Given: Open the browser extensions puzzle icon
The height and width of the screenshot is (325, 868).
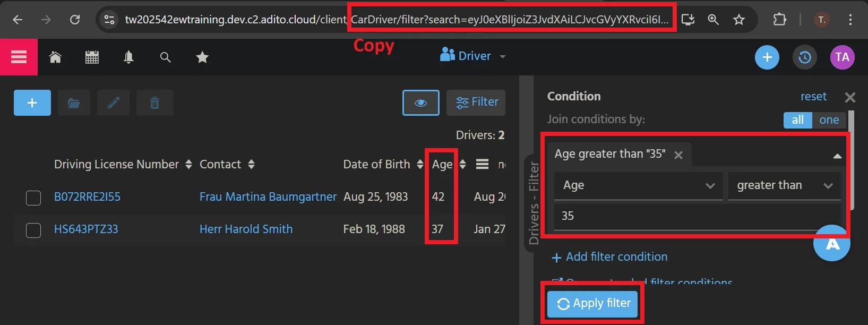Looking at the screenshot, I should [779, 20].
